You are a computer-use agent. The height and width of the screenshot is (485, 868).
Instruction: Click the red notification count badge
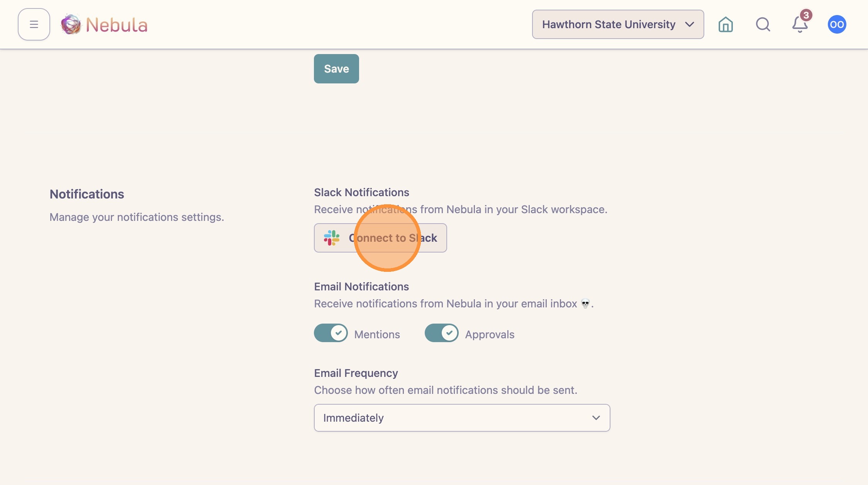click(806, 15)
